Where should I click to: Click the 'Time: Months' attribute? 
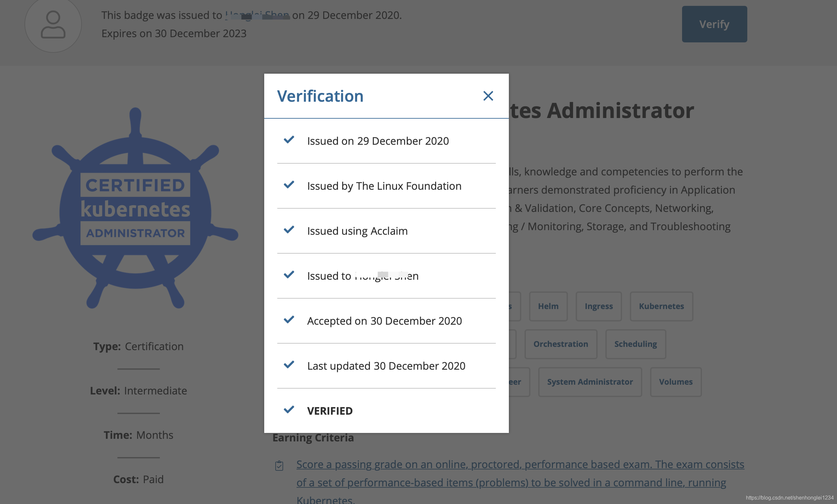click(138, 435)
